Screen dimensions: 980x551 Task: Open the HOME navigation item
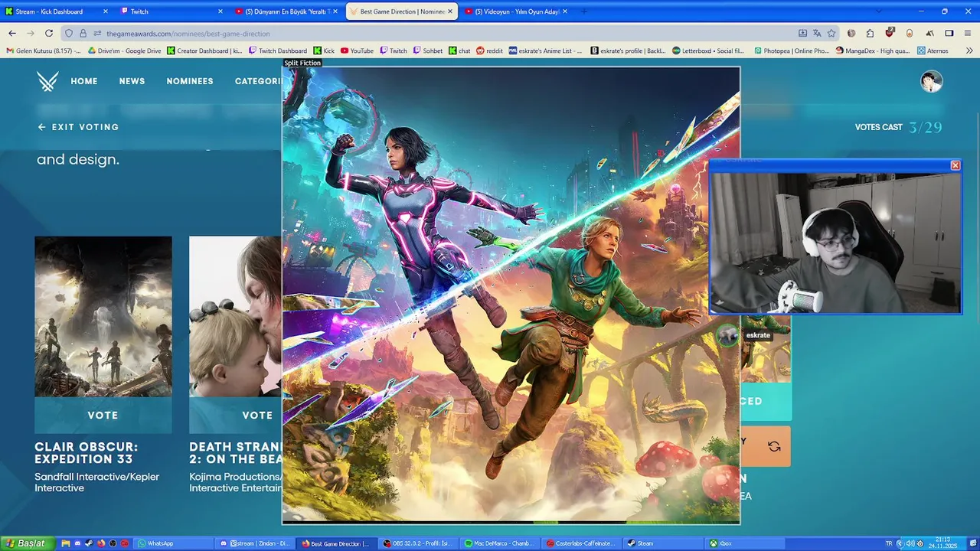pyautogui.click(x=84, y=81)
